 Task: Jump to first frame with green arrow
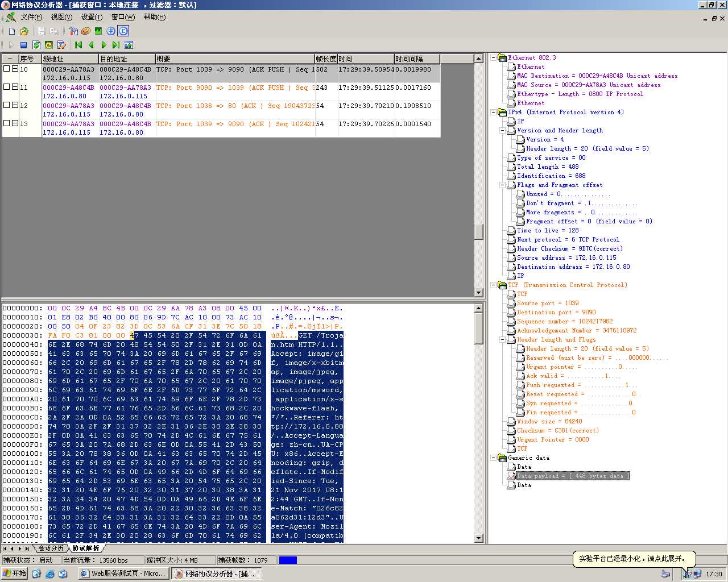78,45
